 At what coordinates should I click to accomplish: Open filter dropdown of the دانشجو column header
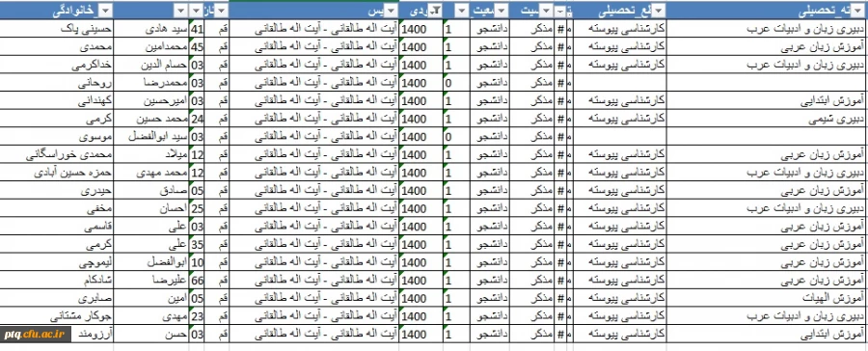point(502,11)
